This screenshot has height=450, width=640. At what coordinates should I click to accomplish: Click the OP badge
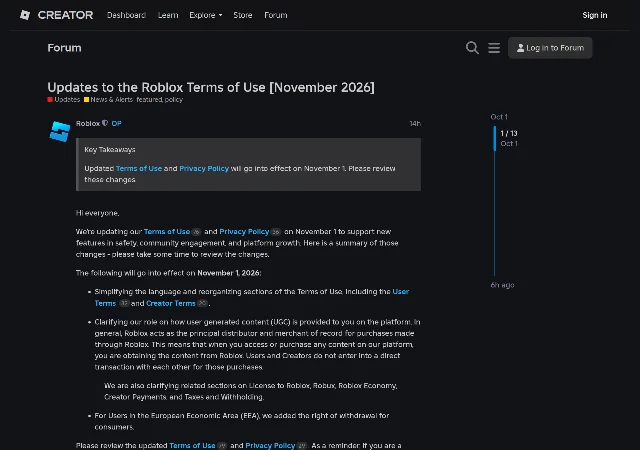click(116, 123)
